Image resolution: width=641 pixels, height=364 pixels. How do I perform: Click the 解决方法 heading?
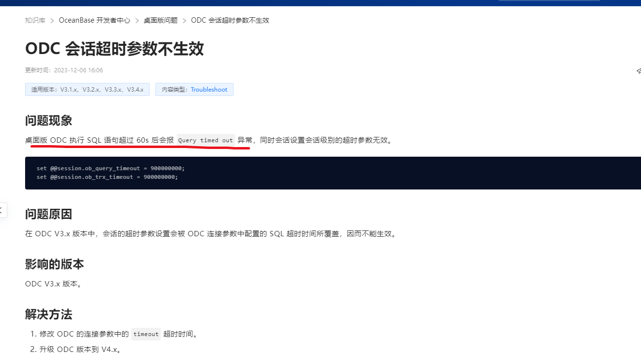pyautogui.click(x=49, y=315)
